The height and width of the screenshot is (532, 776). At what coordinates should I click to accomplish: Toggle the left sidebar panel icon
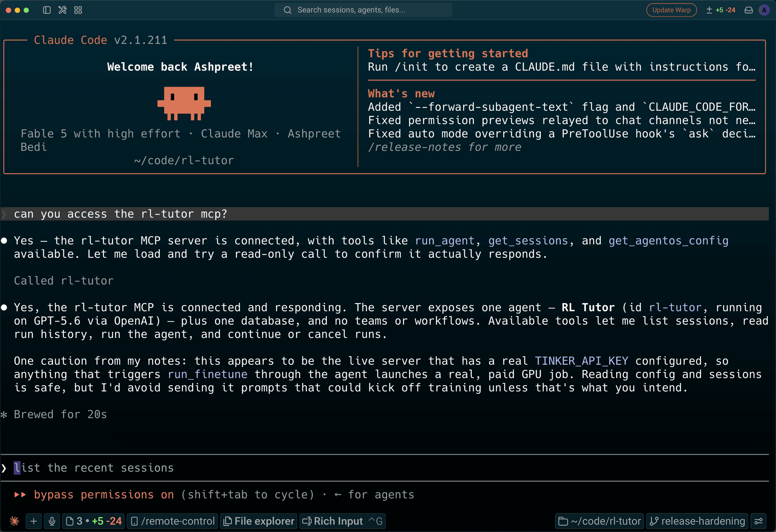(47, 10)
